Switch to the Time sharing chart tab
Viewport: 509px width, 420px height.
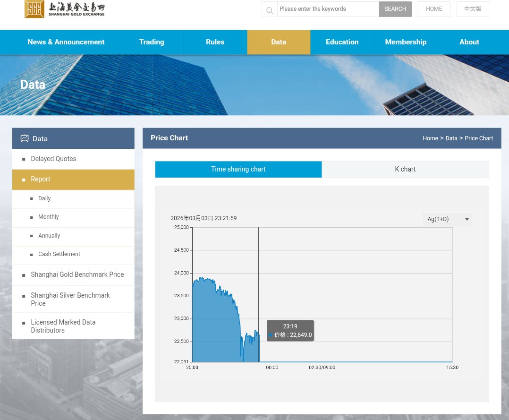point(238,169)
